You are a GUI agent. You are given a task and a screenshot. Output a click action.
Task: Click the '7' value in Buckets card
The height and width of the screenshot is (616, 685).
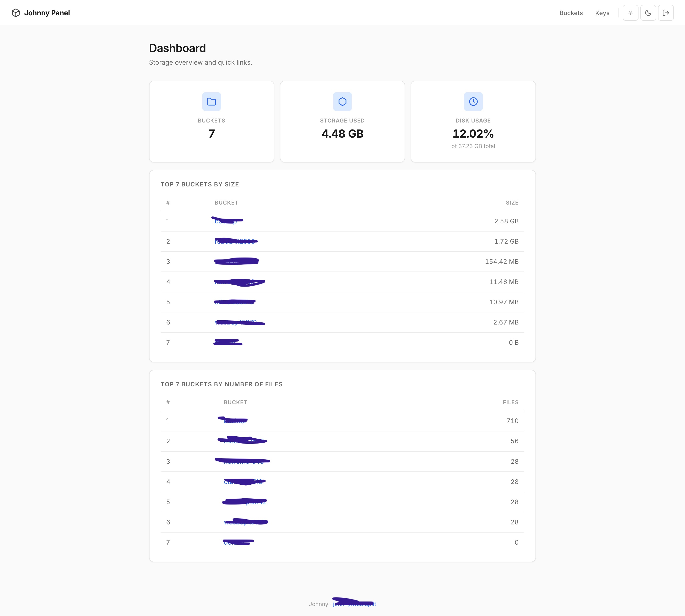tap(212, 134)
